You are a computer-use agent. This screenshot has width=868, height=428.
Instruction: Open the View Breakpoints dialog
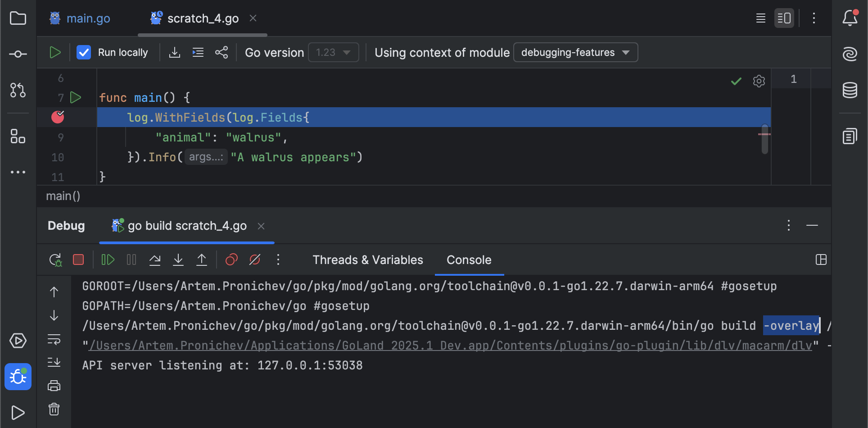[x=231, y=260]
